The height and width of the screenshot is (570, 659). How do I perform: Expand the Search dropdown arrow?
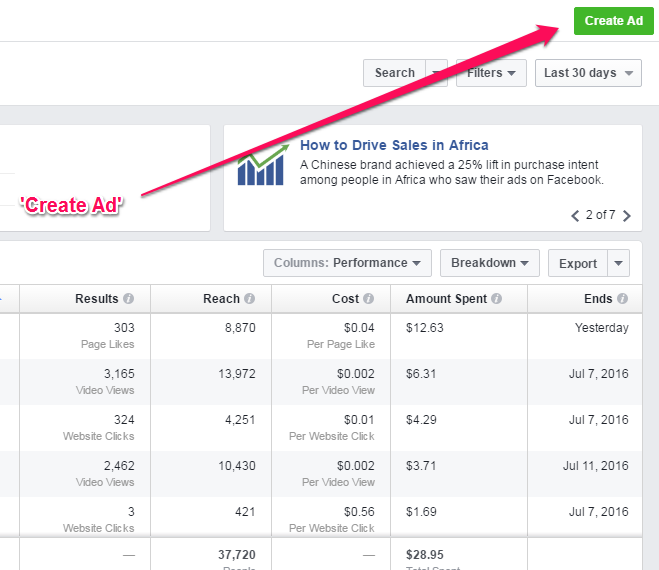pos(437,73)
